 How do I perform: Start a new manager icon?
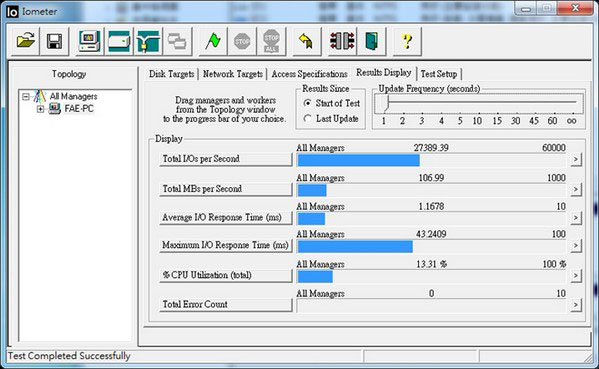89,41
